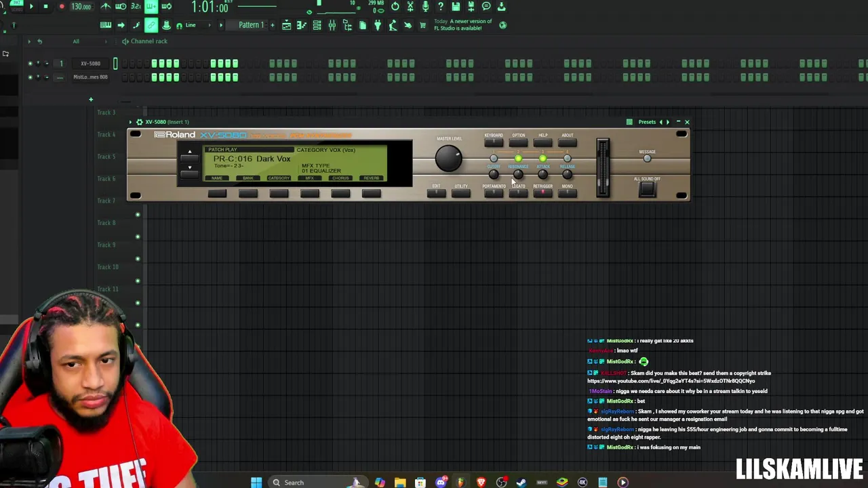
Task: Toggle the countdown before recording icon
Action: click(136, 7)
